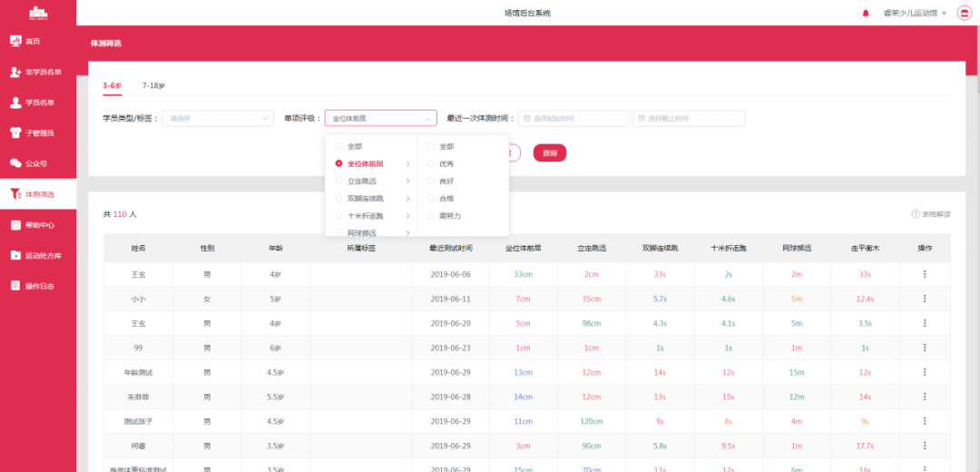
Task: Click the 表格解读 link
Action: 936,214
